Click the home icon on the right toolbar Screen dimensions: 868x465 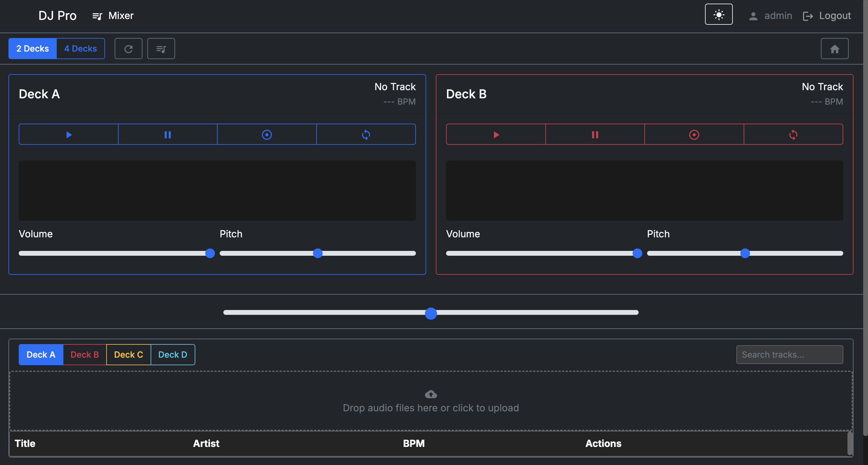[x=834, y=49]
